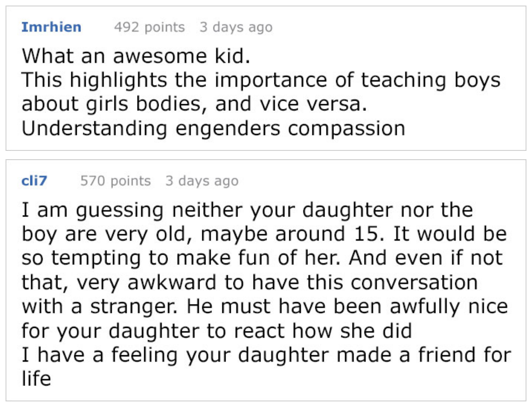Image resolution: width=532 pixels, height=406 pixels.
Task: Click the word "life" ending cli7's comment
Action: click(36, 379)
